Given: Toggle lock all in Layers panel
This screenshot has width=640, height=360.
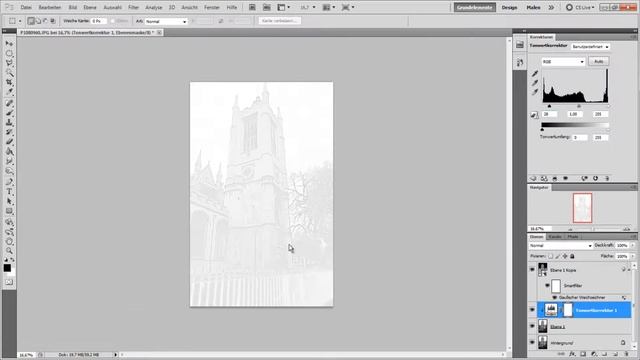Looking at the screenshot, I should click(x=572, y=256).
